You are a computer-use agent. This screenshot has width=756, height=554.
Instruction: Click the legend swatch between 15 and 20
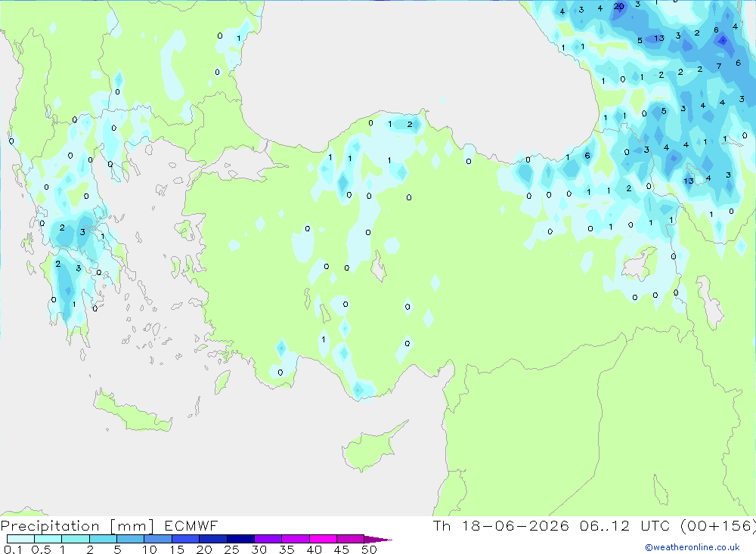[x=185, y=539]
